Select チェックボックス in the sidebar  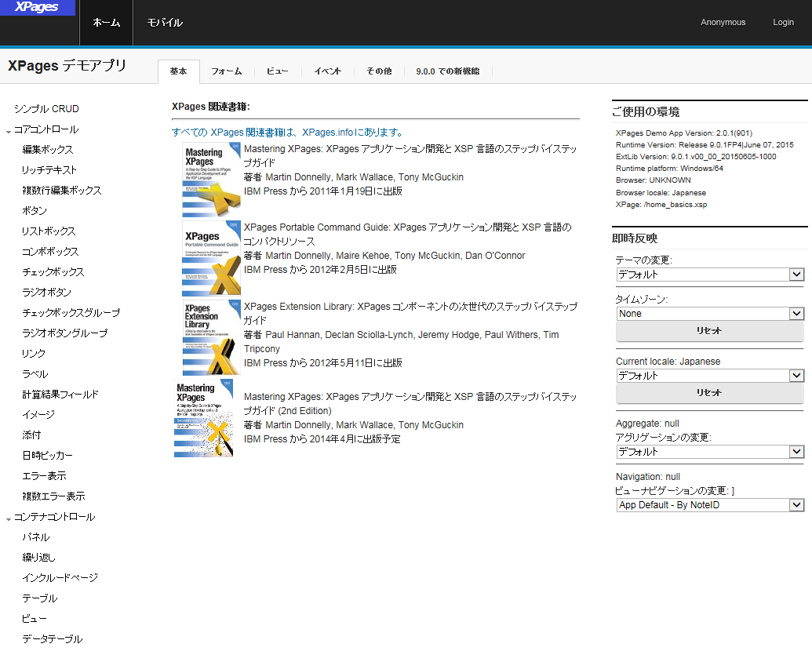click(53, 272)
